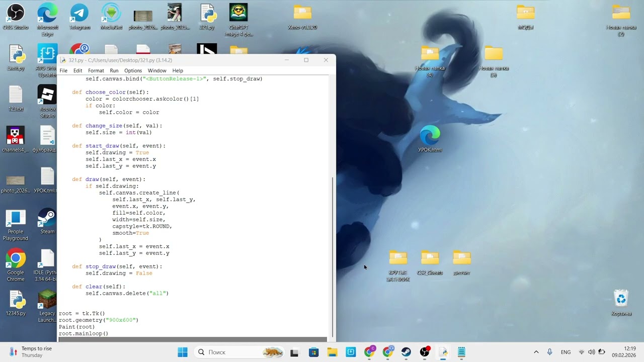The image size is (644, 362).
Task: Open the Temps to rise weather widget
Action: [30, 352]
